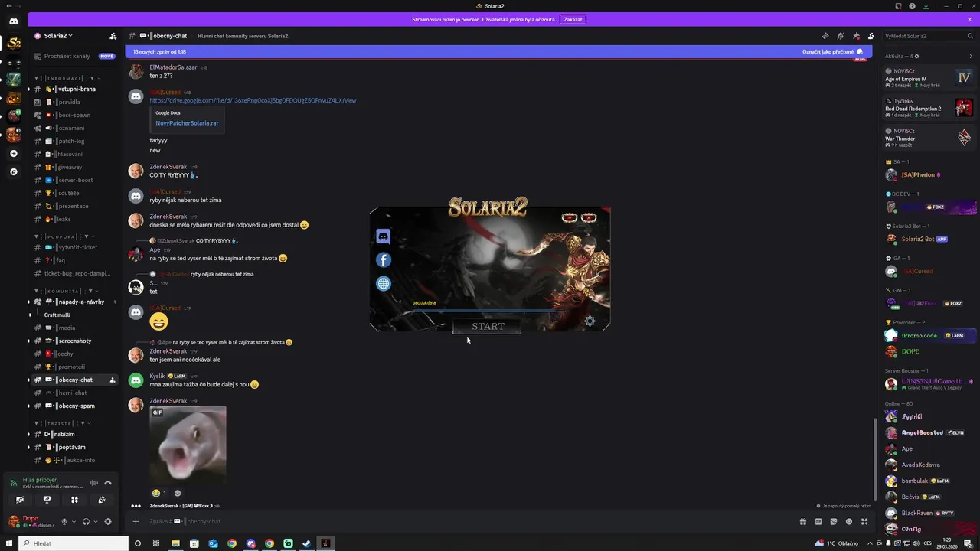Click Označit jako přečtené button
This screenshot has width=980, height=551.
click(x=833, y=52)
